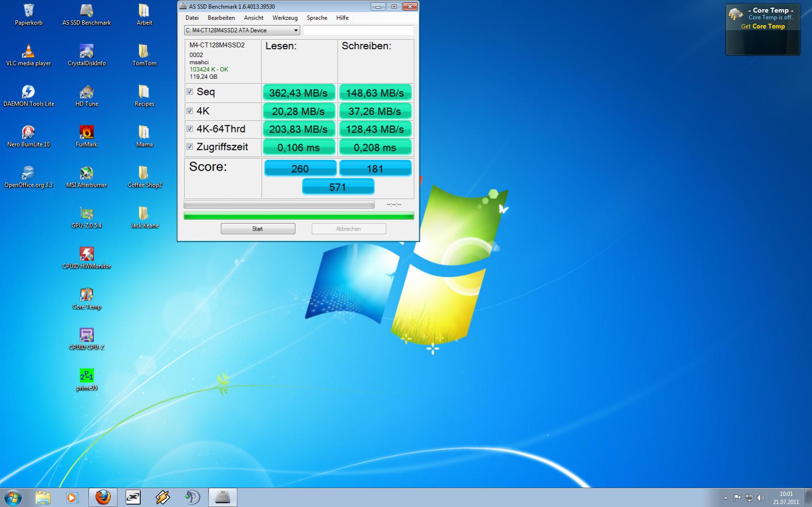Screen dimensions: 812x507
Task: Toggle the Seq test checkbox
Action: (190, 92)
